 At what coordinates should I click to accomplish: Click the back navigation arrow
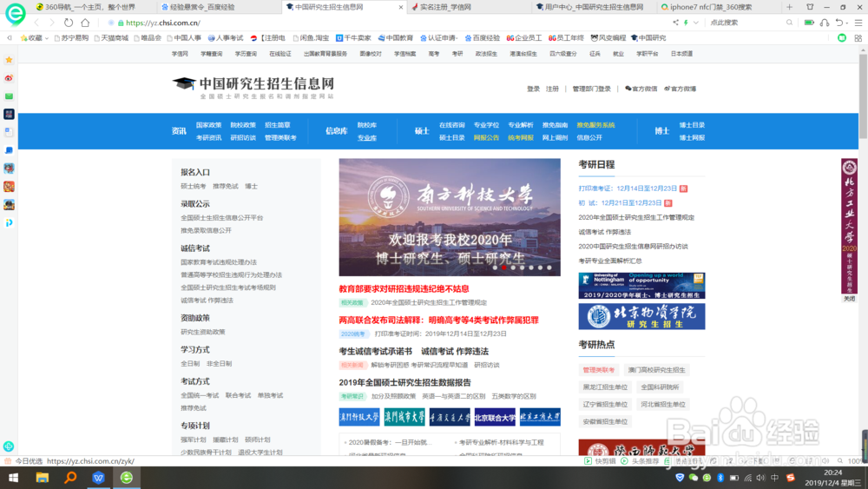pos(36,23)
